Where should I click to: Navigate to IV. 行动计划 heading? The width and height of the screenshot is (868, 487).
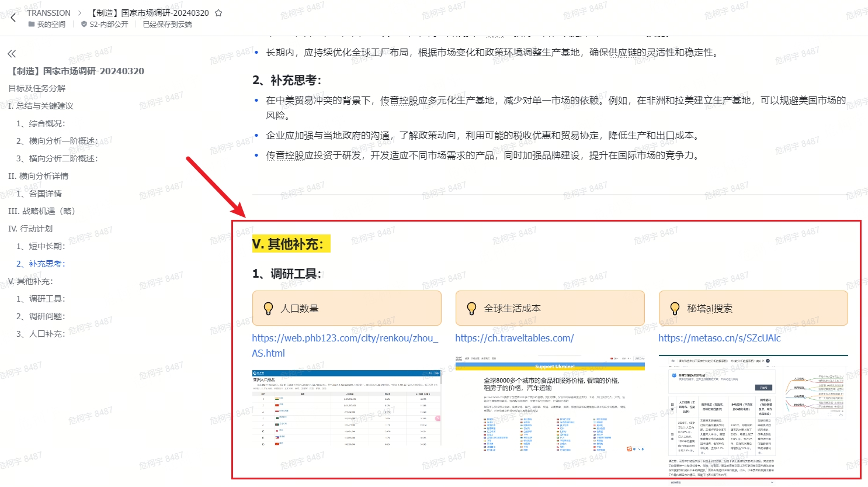pos(30,229)
